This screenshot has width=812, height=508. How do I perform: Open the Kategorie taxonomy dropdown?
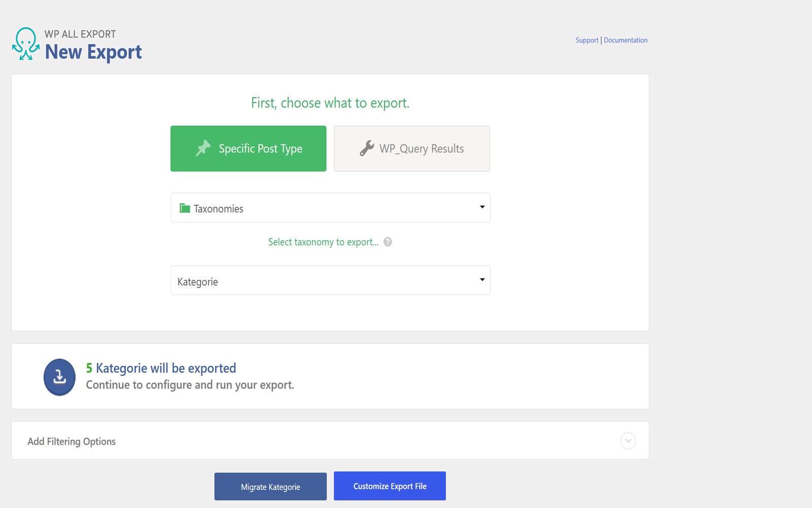pyautogui.click(x=330, y=280)
